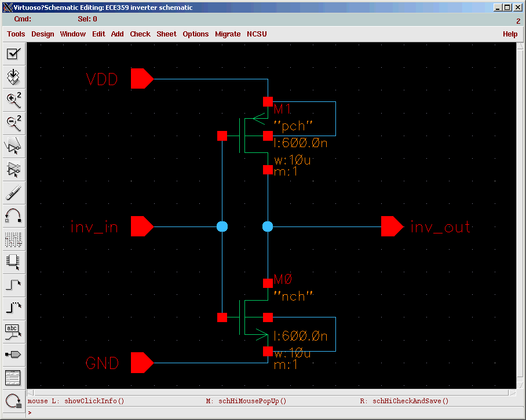The height and width of the screenshot is (420, 526).
Task: Click the m:1 parameter of M0
Action: [286, 364]
